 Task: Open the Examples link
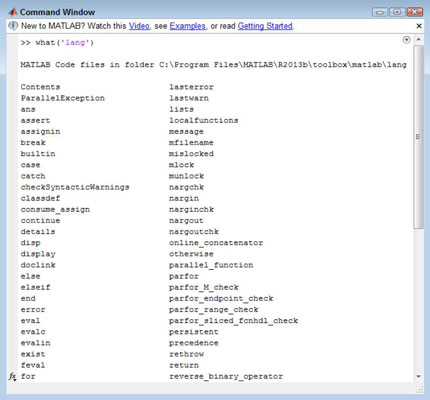pos(187,26)
